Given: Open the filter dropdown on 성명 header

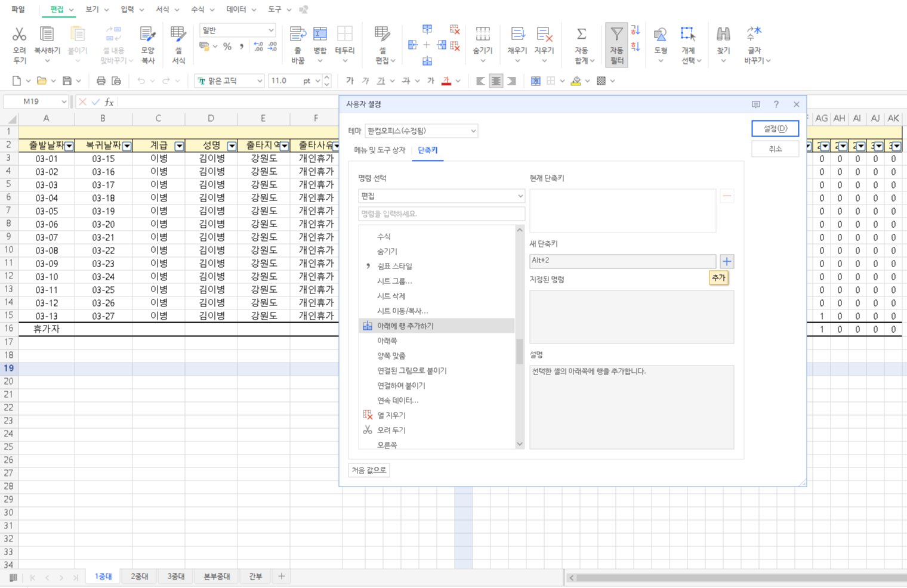Looking at the screenshot, I should (x=232, y=146).
